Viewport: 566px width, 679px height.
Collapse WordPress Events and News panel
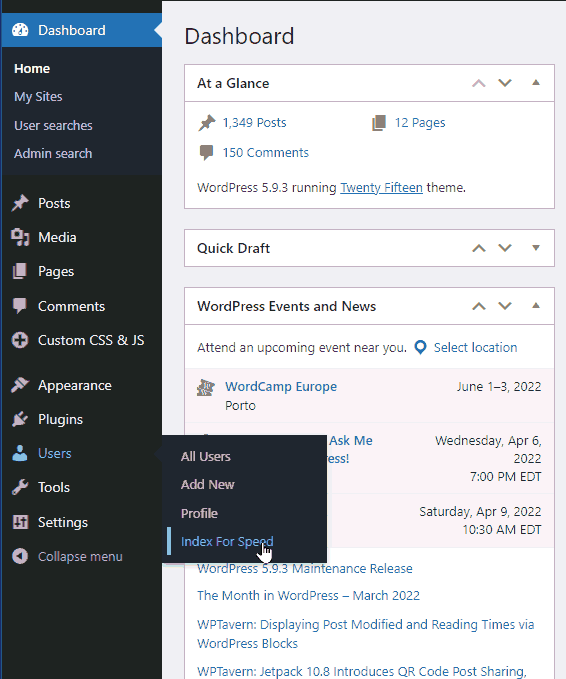[x=536, y=306]
